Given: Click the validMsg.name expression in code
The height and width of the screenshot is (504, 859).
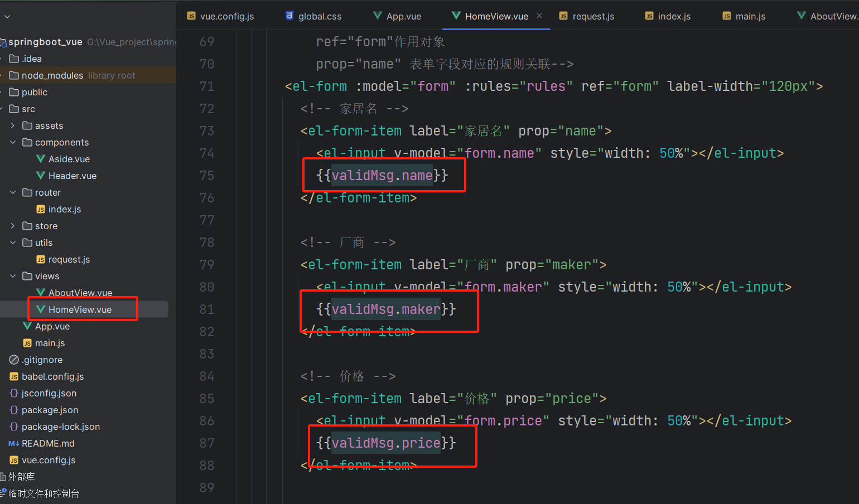Looking at the screenshot, I should [382, 176].
